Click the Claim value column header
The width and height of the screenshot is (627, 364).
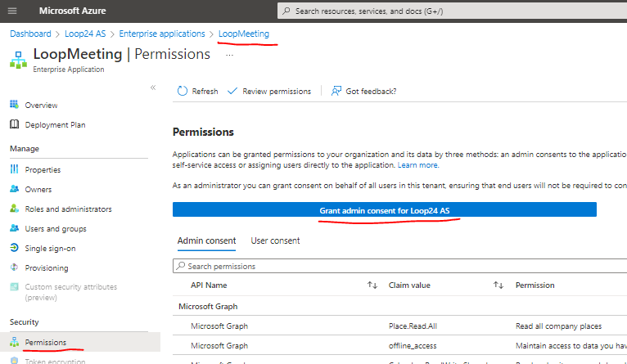coord(409,285)
